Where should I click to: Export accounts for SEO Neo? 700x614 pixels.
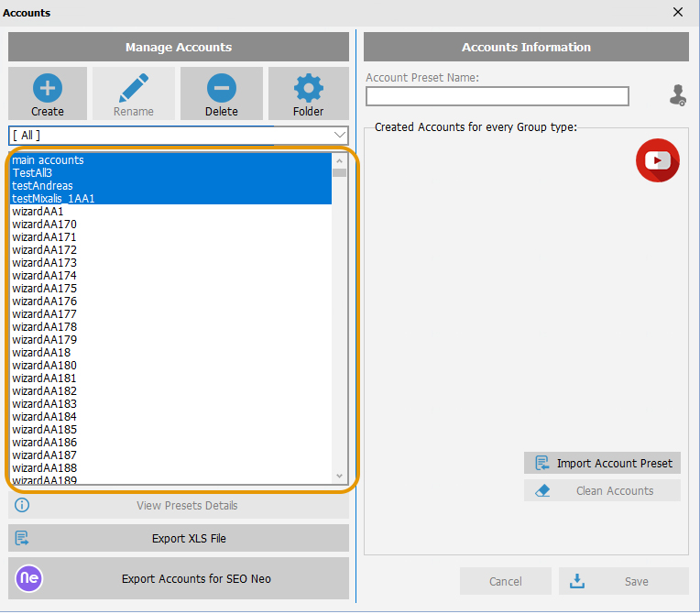click(179, 578)
